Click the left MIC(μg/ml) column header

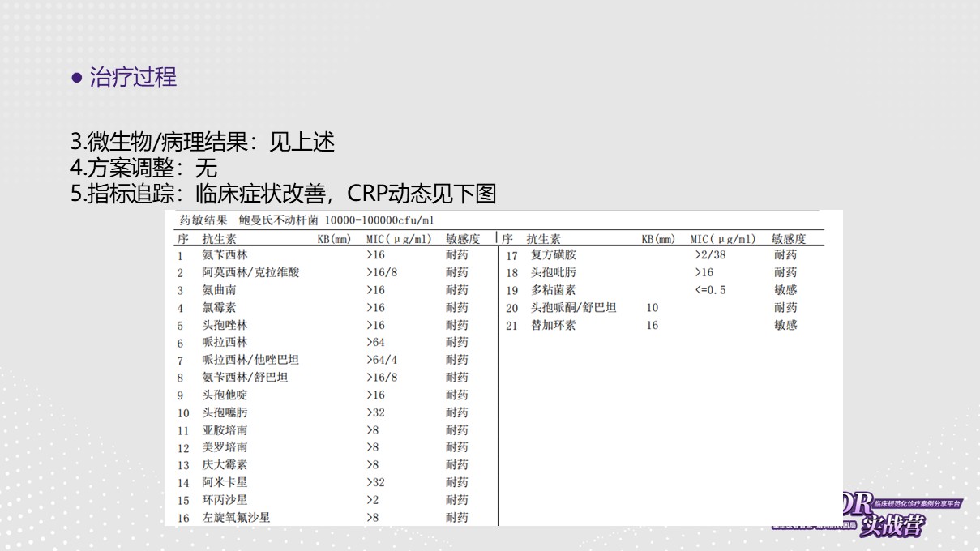click(x=399, y=239)
